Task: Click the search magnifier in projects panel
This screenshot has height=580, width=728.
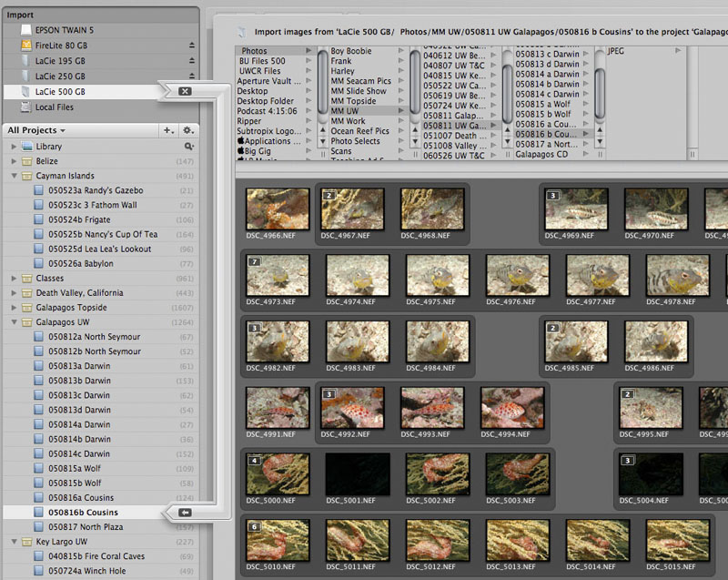Action: pyautogui.click(x=188, y=146)
